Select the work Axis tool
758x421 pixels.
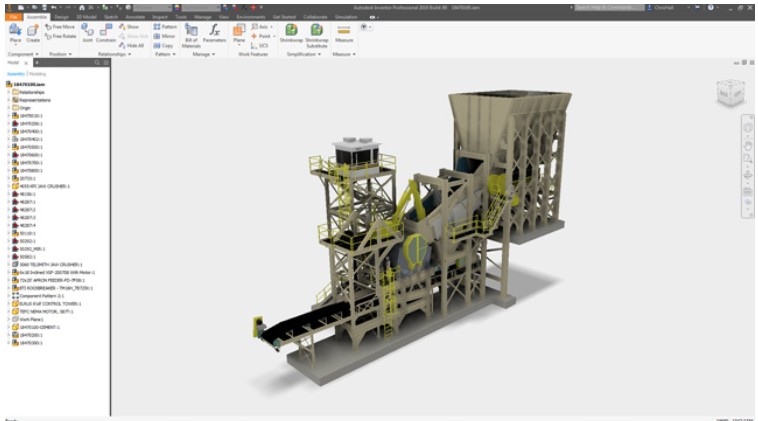click(x=262, y=27)
